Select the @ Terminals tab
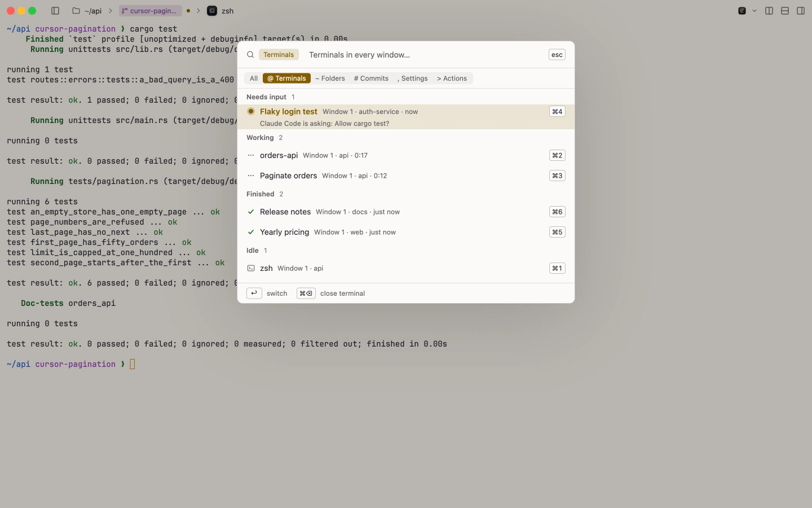Image resolution: width=812 pixels, height=508 pixels. pyautogui.click(x=286, y=78)
